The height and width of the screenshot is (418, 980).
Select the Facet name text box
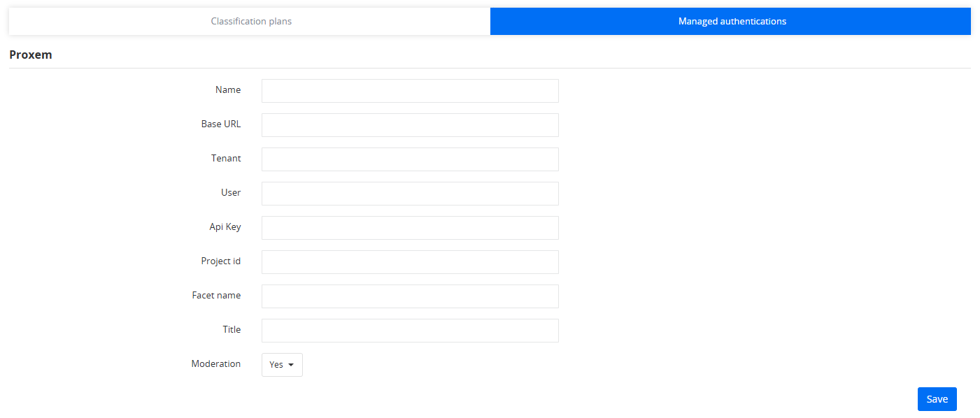tap(410, 296)
